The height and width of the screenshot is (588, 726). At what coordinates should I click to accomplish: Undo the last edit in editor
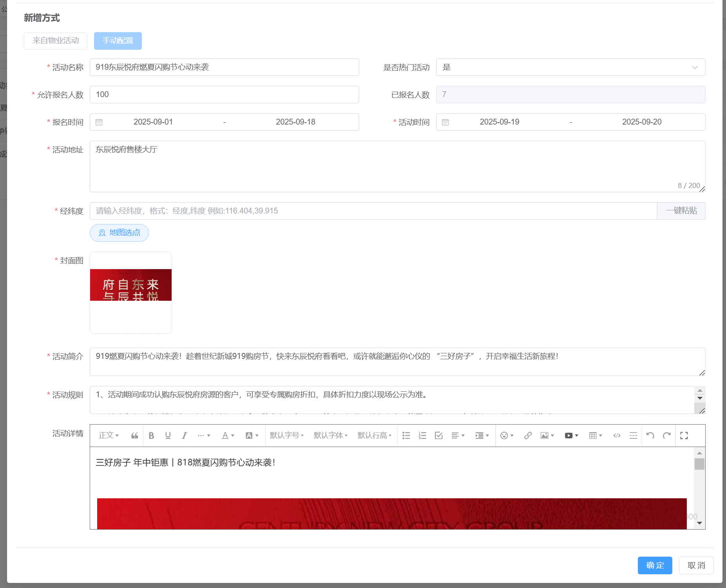[x=650, y=436]
